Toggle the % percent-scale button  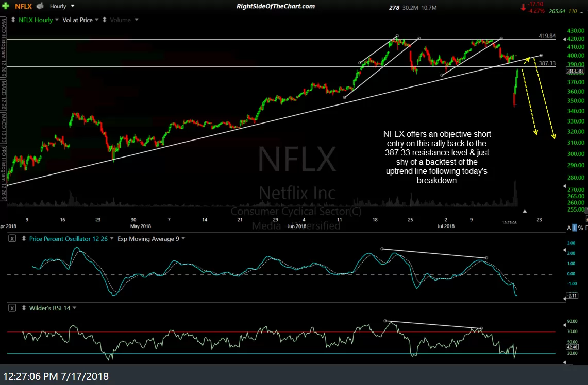581,227
